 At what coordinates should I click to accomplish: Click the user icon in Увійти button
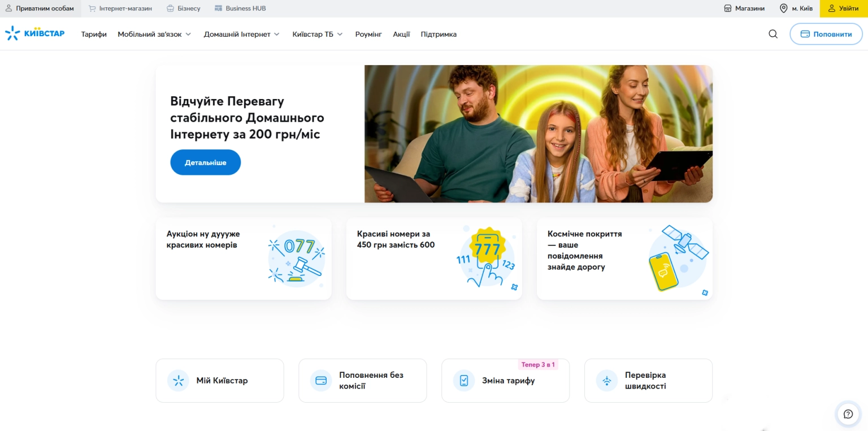(832, 8)
